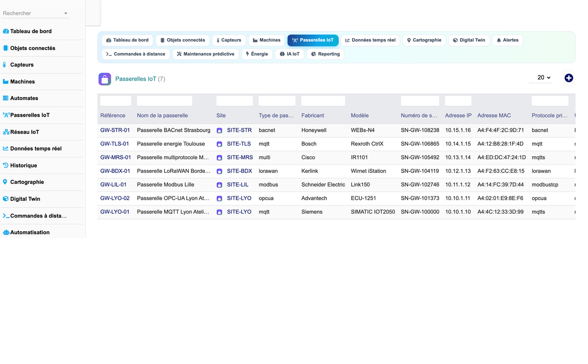Click the Commandes à distance terminal sidebar icon
The width and height of the screenshot is (588, 364).
(6, 216)
